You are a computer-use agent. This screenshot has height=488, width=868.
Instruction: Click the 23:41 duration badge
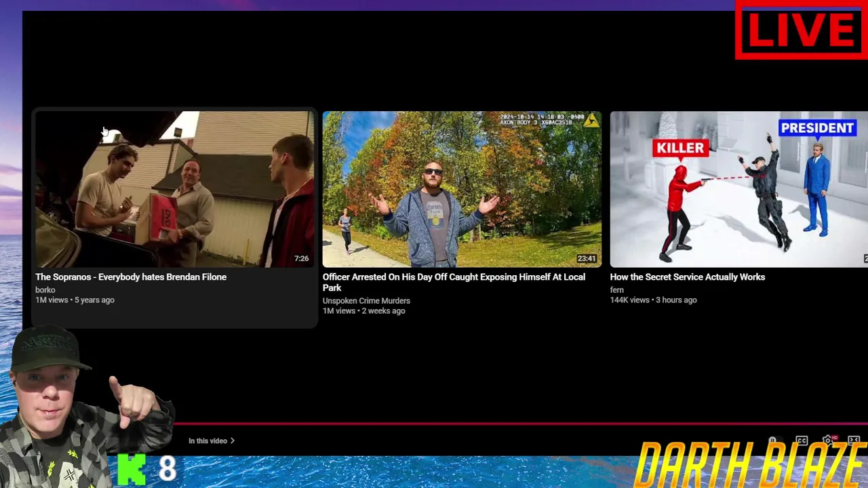coord(587,259)
